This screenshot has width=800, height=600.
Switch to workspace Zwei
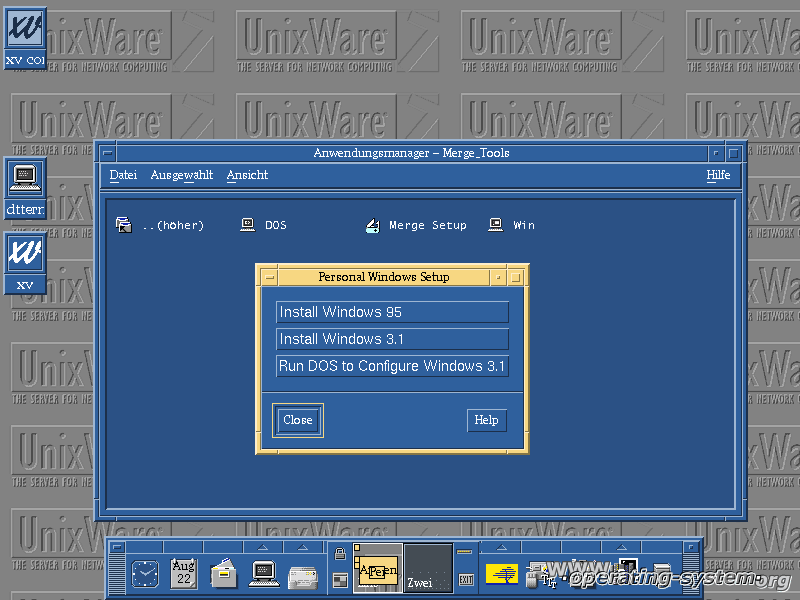tap(428, 568)
